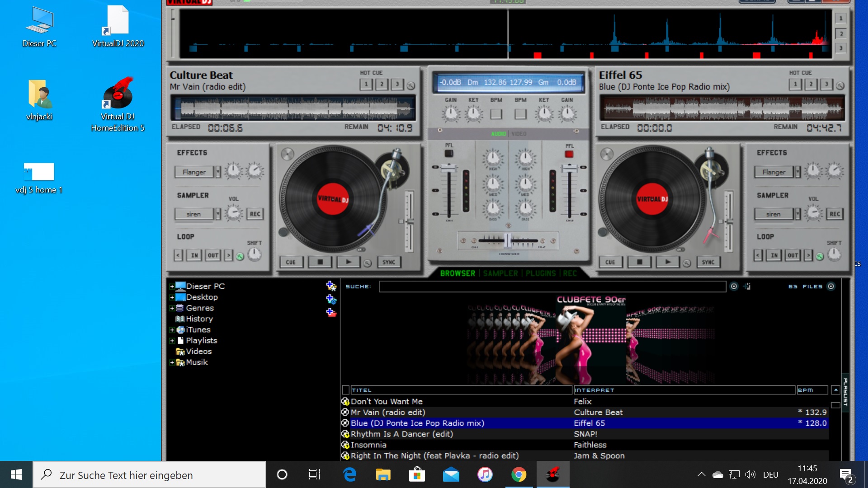Open iTunes from taskbar
The image size is (868, 488).
click(x=485, y=474)
